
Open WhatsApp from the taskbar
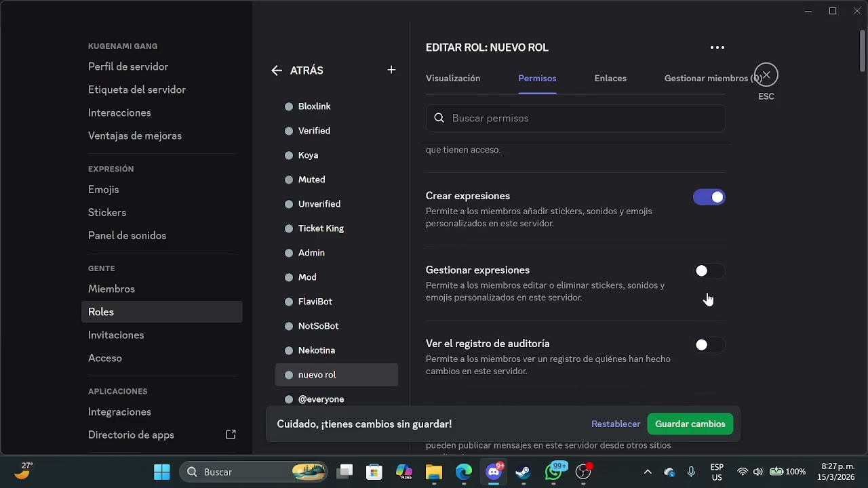pyautogui.click(x=553, y=472)
